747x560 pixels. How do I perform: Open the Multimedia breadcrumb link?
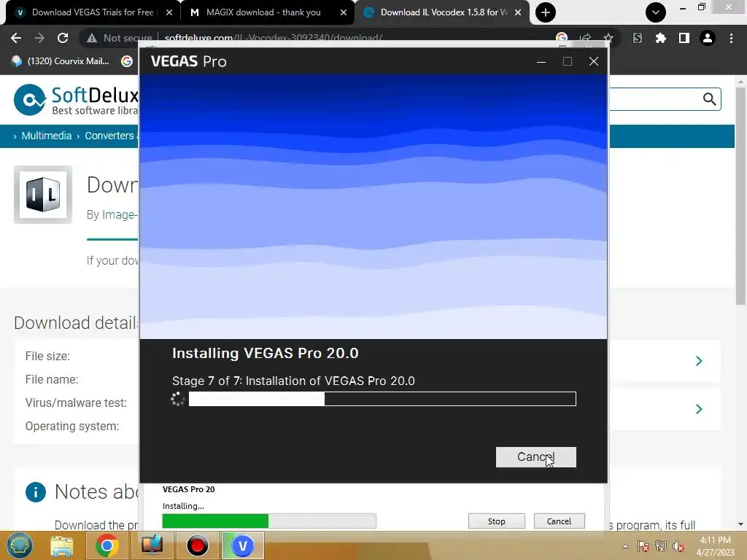(x=46, y=136)
